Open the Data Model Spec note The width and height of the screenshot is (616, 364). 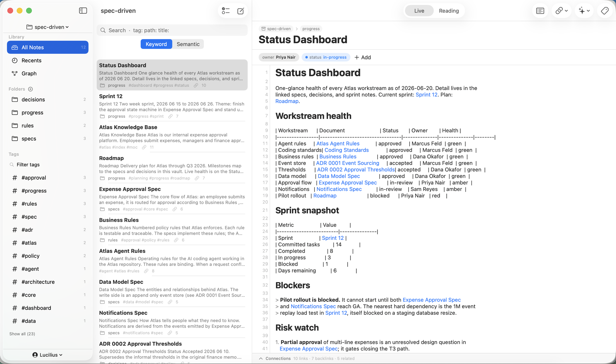click(x=172, y=292)
